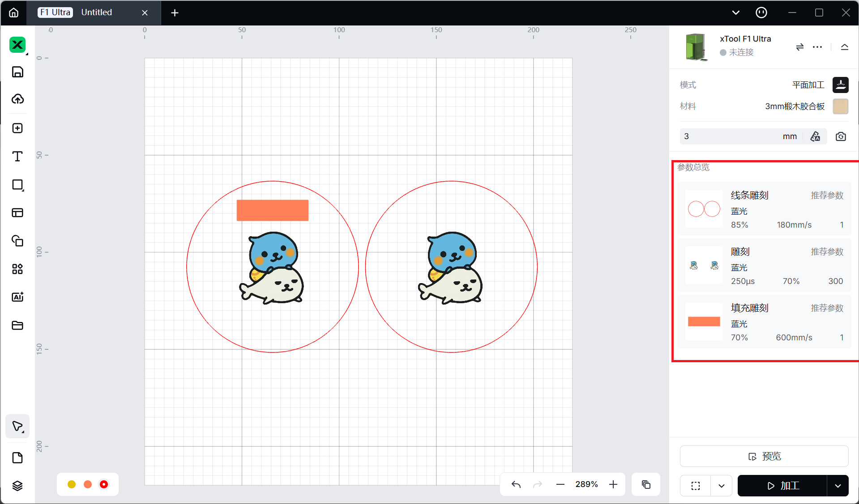Click the switch device arrows icon

pyautogui.click(x=799, y=47)
